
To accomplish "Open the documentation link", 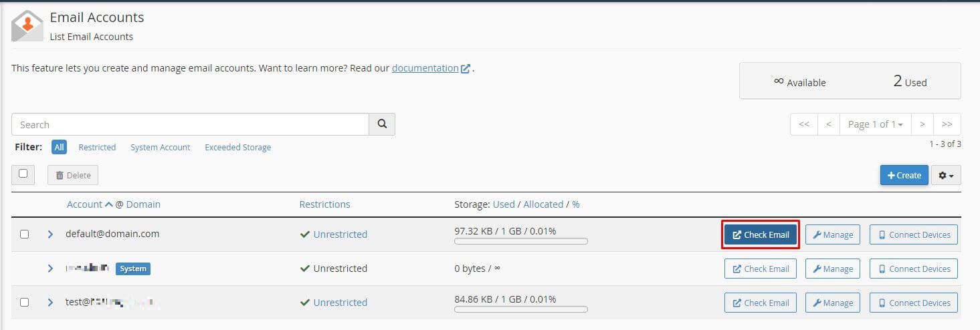I will pyautogui.click(x=425, y=68).
